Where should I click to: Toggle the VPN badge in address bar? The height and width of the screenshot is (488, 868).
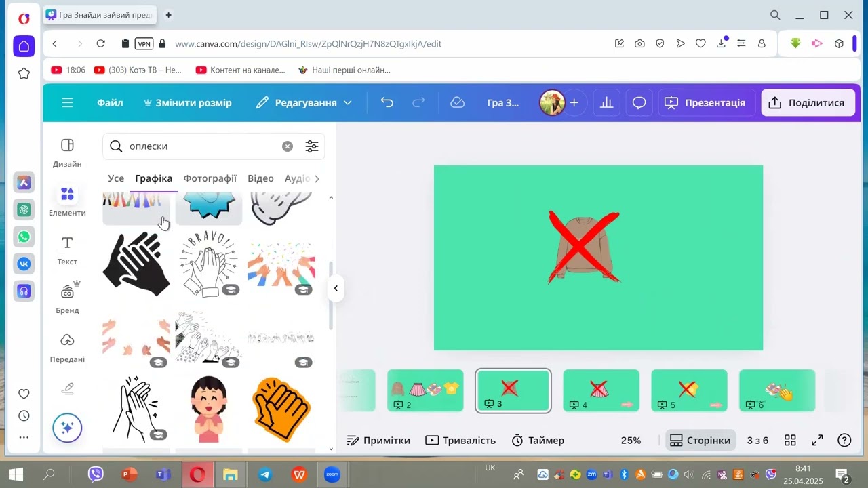[144, 43]
